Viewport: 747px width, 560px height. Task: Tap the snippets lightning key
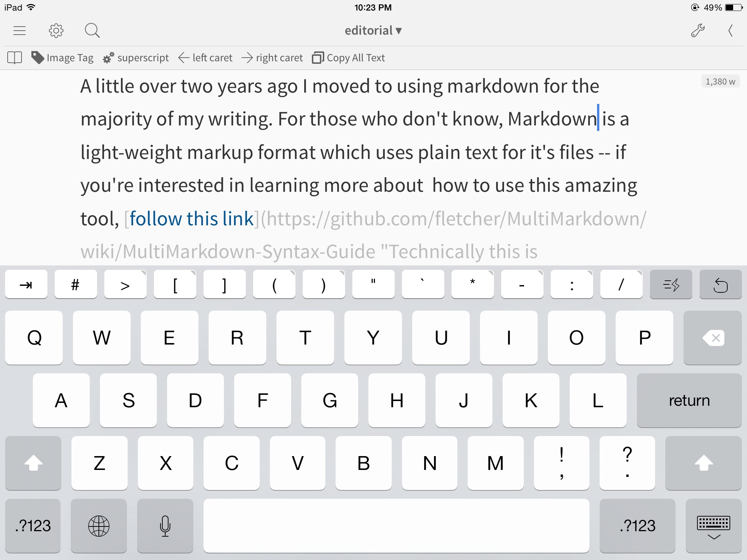pos(671,285)
